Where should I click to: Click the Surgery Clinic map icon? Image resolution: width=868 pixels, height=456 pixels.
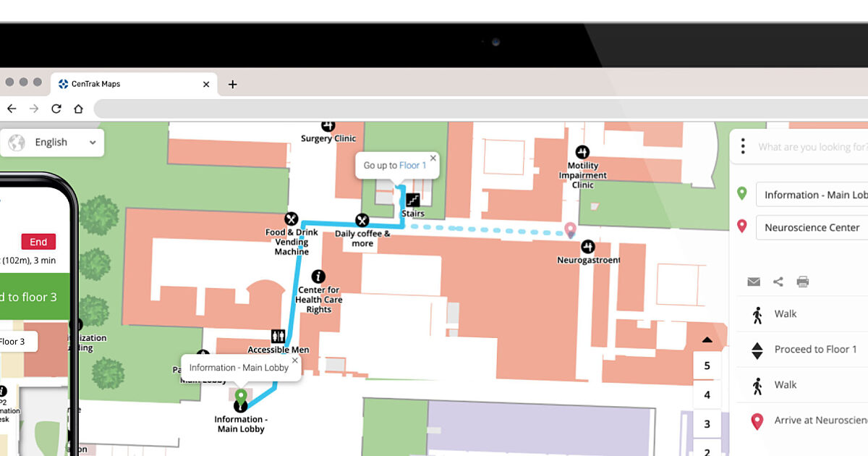point(328,125)
